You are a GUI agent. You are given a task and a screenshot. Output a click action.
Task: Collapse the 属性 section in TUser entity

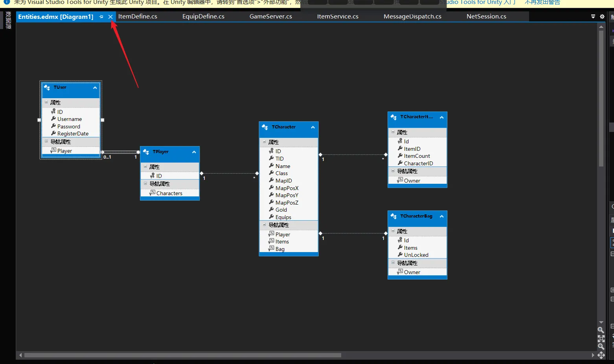pos(46,102)
